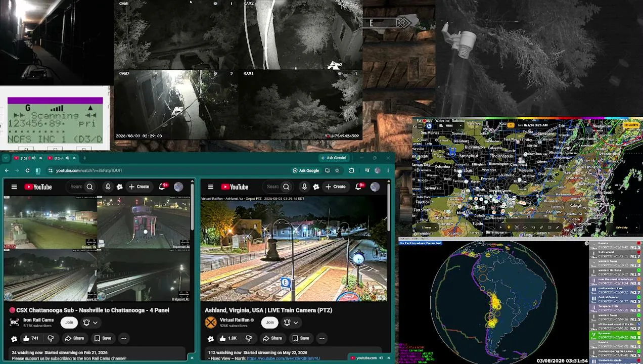Like the Ashland Virginia video (1.8K)

227,338
